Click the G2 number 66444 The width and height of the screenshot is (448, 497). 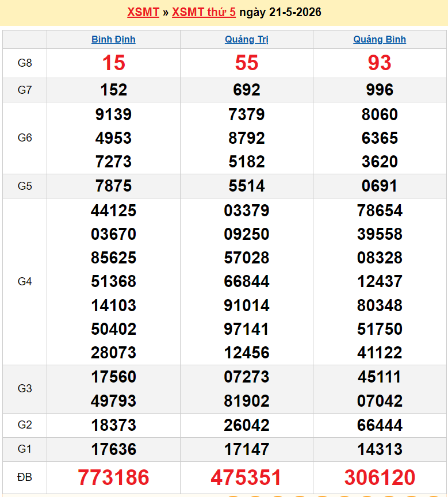coord(380,425)
